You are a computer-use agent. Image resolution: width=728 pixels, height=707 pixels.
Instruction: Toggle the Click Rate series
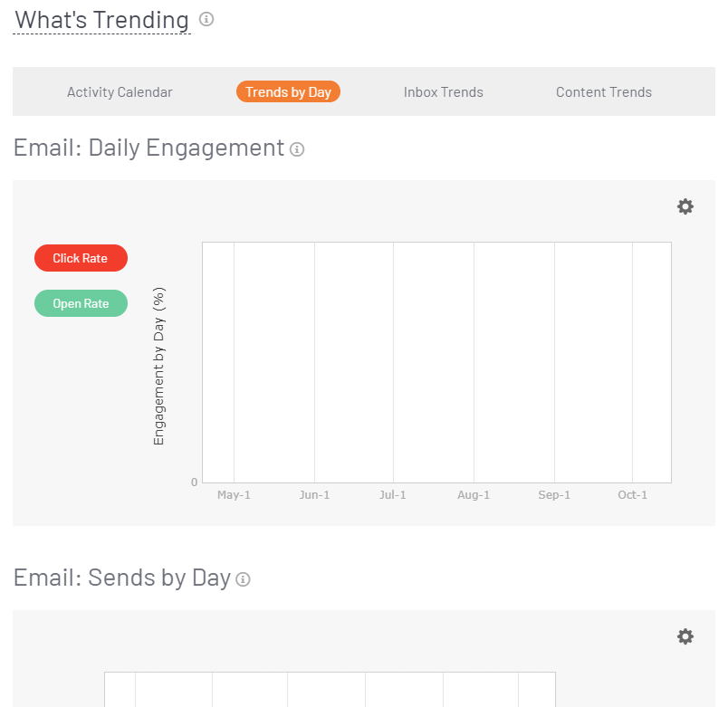tap(81, 258)
